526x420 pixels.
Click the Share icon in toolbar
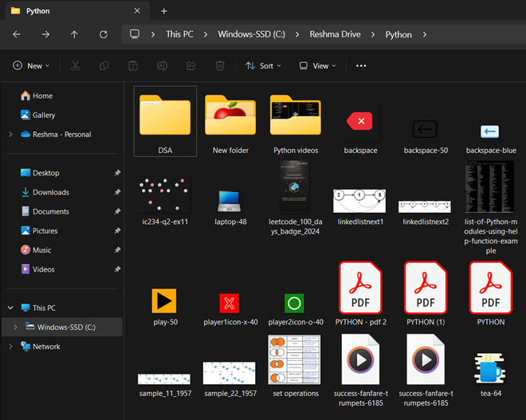pyautogui.click(x=191, y=66)
